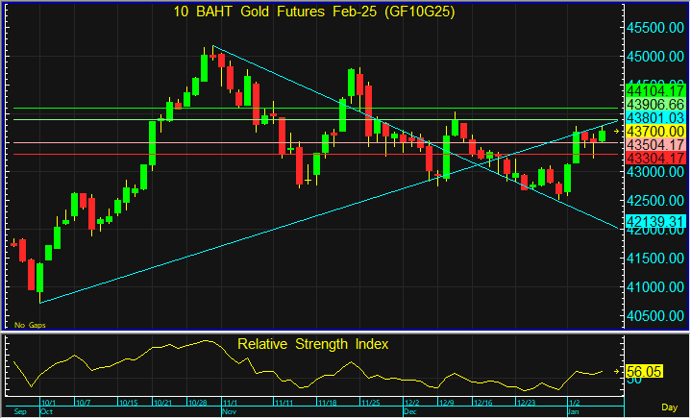This screenshot has height=419, width=691.
Task: Click the Relative Strength Index title
Action: pyautogui.click(x=313, y=344)
